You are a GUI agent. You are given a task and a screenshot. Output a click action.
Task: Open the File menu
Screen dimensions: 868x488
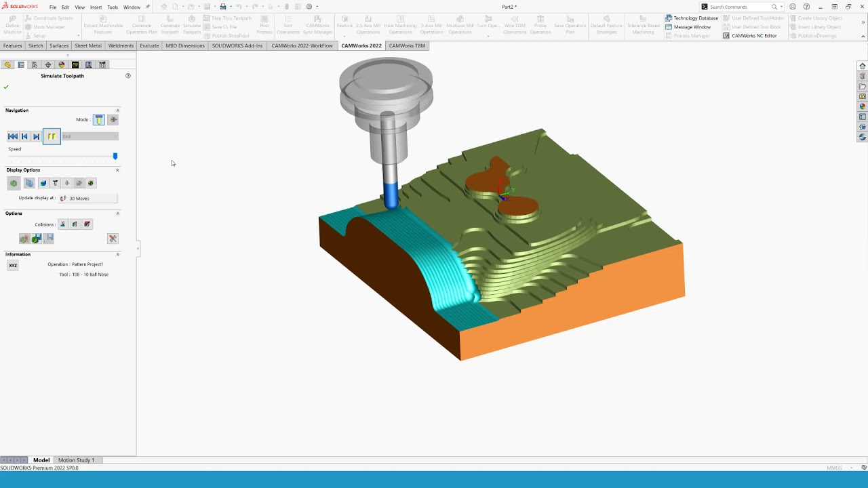tap(52, 7)
